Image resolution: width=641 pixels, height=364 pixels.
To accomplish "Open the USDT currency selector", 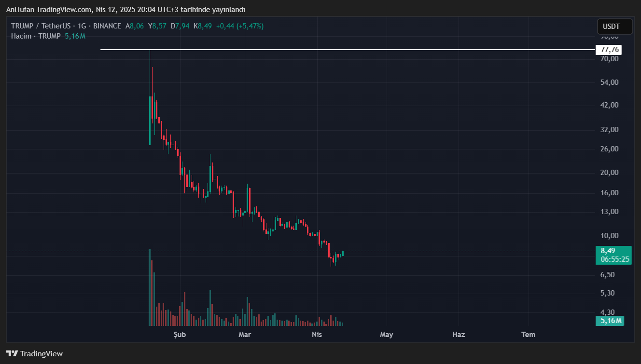I will [x=614, y=27].
